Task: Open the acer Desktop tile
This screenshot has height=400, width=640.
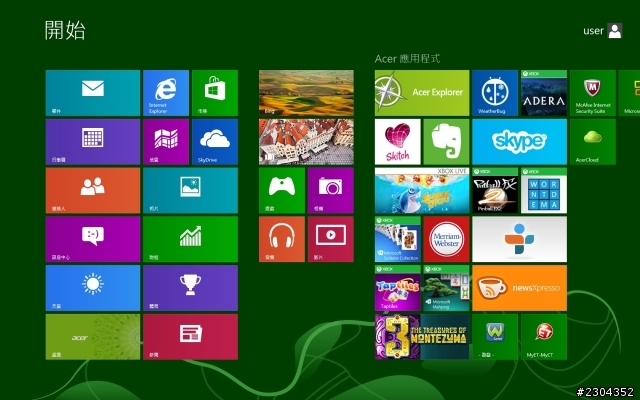Action: 93,337
